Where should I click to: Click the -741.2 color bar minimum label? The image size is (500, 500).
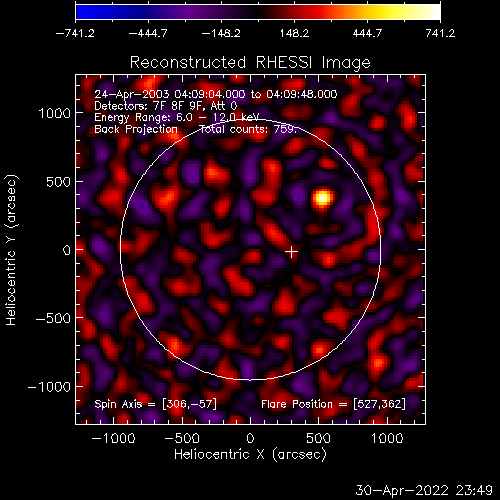[75, 33]
